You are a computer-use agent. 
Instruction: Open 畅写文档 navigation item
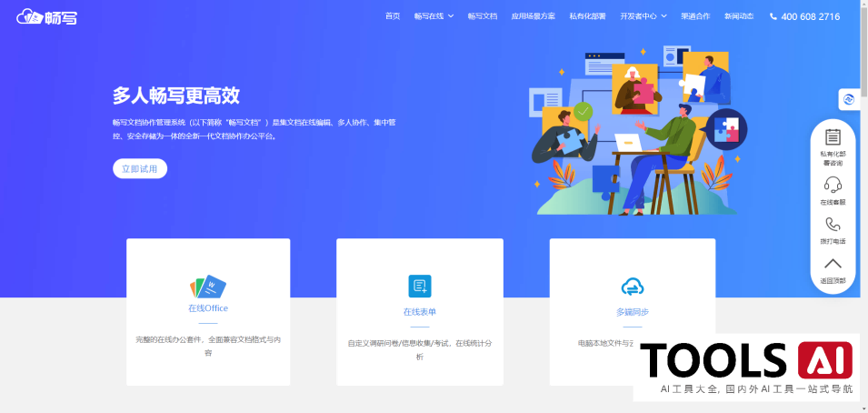click(x=483, y=16)
